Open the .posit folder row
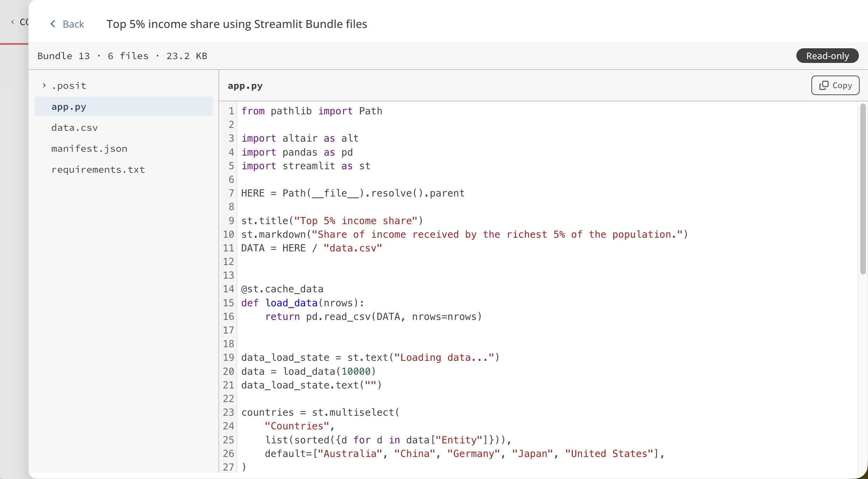 click(x=124, y=86)
